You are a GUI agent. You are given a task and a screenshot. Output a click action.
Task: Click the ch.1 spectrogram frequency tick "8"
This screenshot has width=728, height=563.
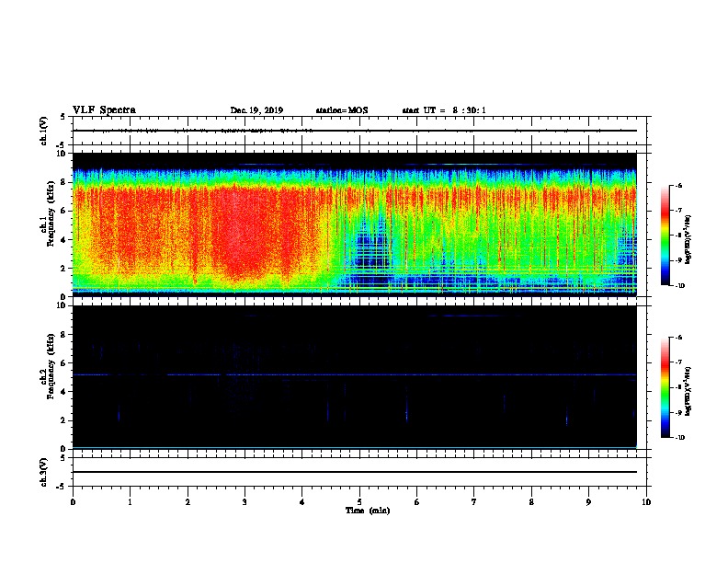[x=64, y=182]
